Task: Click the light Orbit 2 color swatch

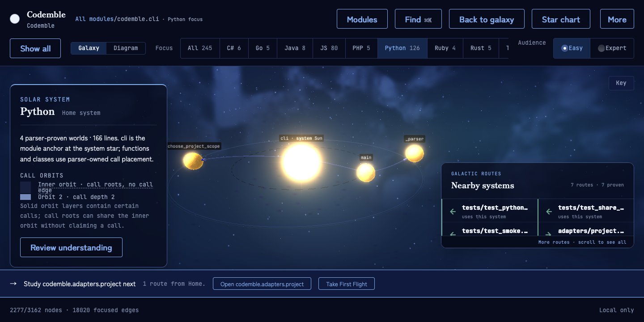Action: [25, 197]
